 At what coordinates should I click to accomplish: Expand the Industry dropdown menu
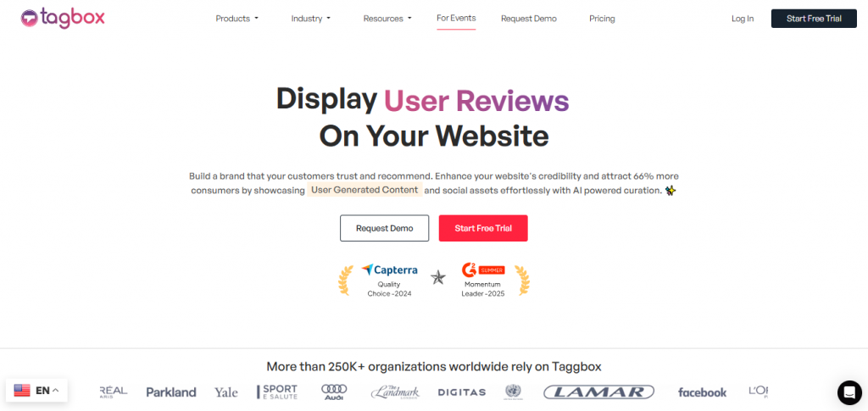310,19
